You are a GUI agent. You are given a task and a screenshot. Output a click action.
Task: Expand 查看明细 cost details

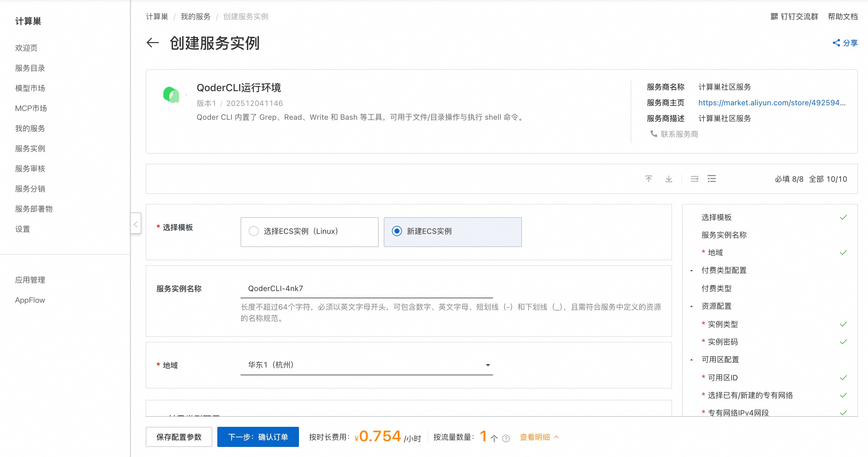(x=539, y=437)
